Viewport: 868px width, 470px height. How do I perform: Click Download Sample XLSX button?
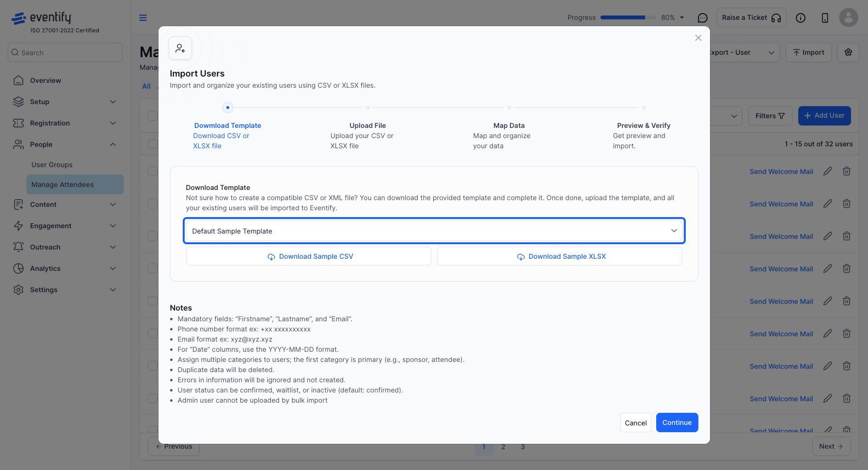[560, 256]
